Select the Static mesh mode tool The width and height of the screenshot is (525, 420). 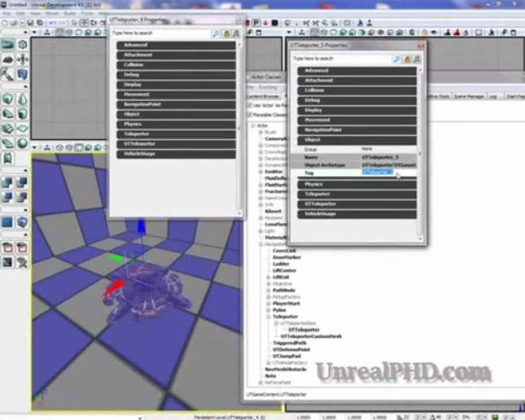click(x=22, y=74)
